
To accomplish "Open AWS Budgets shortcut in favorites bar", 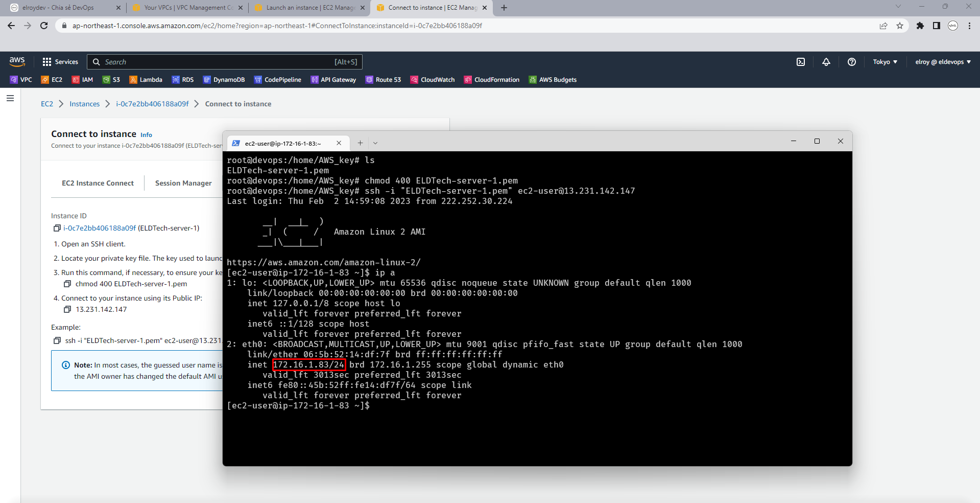I will click(553, 80).
